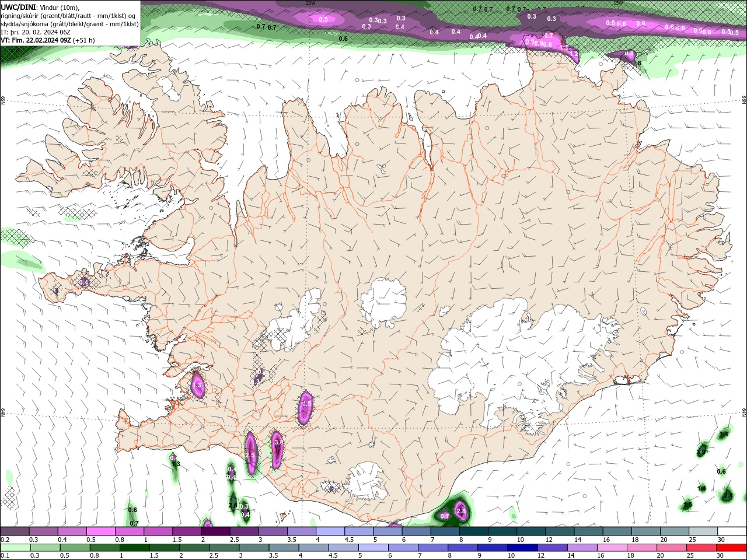Select the light pink 16 swatch on rain scale
Image resolution: width=747 pixels, height=560 pixels.
612,548
